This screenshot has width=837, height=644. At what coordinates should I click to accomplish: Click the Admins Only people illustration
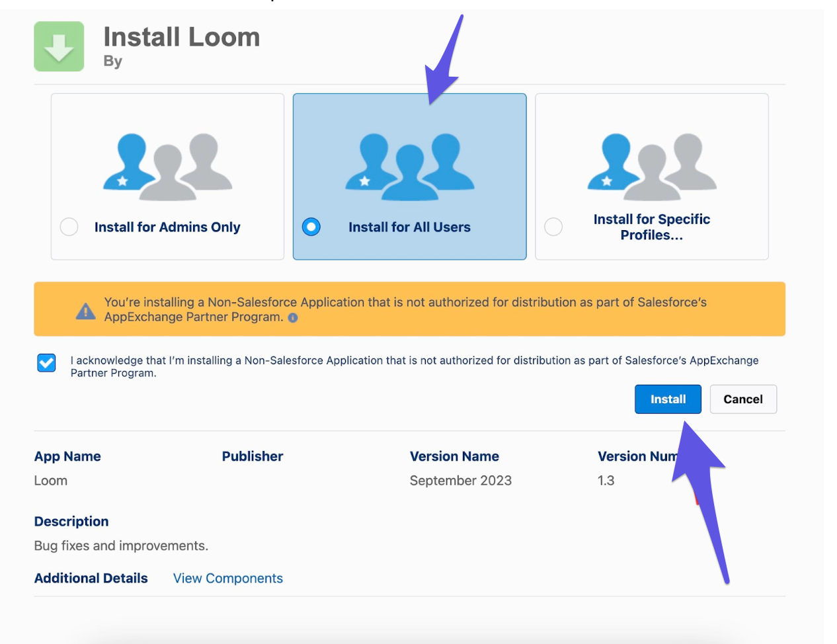[x=167, y=166]
